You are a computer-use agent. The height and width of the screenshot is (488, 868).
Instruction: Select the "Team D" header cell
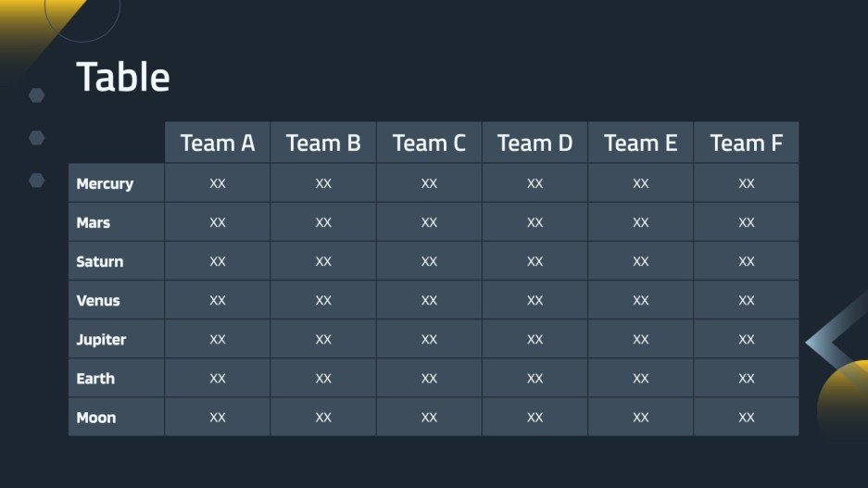coord(535,143)
